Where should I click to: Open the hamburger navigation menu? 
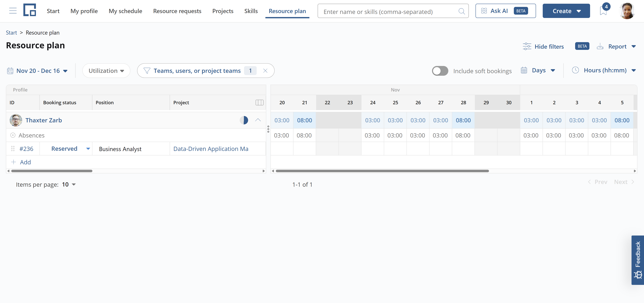13,11
